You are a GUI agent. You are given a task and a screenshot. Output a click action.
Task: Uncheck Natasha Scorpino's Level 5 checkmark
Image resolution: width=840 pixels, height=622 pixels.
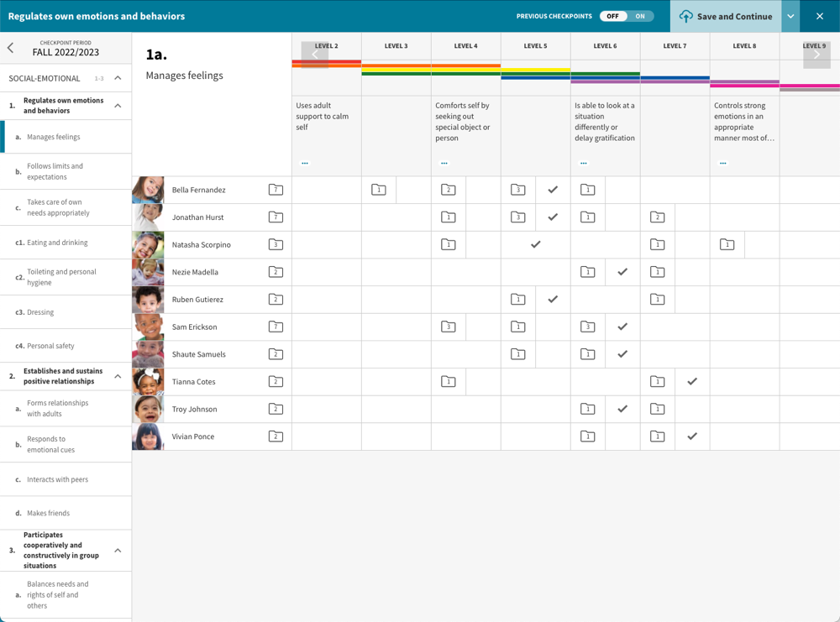[x=535, y=245]
